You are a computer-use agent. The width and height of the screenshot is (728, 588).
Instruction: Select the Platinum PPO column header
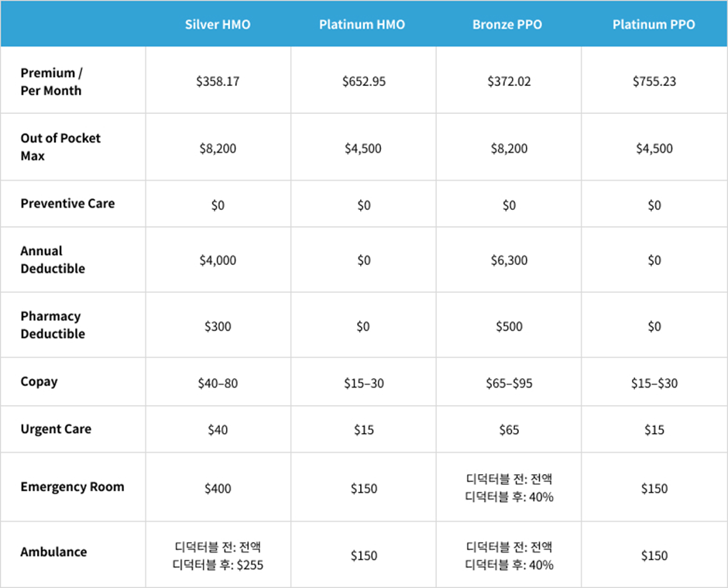point(654,24)
